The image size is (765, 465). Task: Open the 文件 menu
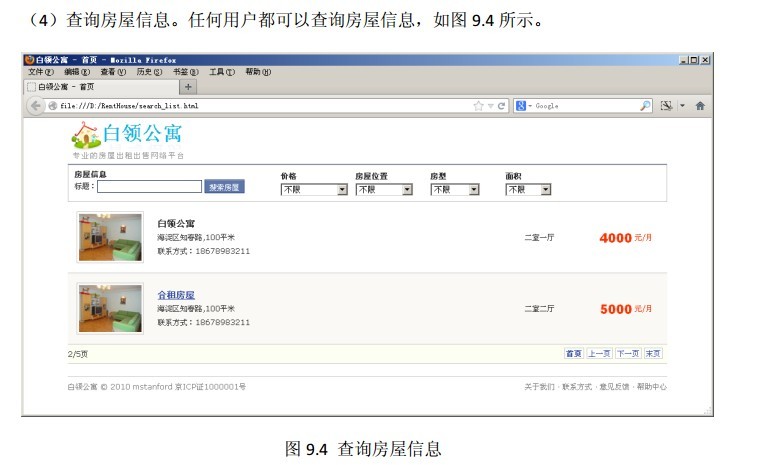click(41, 72)
